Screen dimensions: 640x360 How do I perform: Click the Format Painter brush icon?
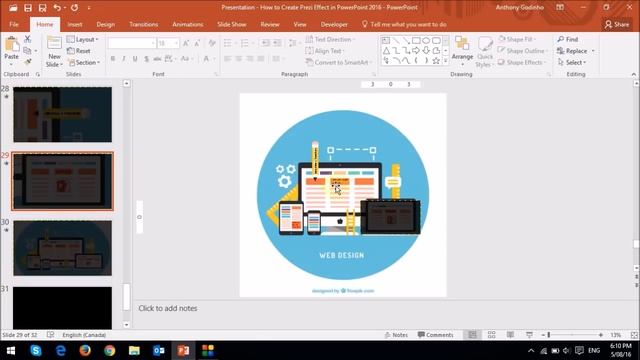[x=27, y=62]
